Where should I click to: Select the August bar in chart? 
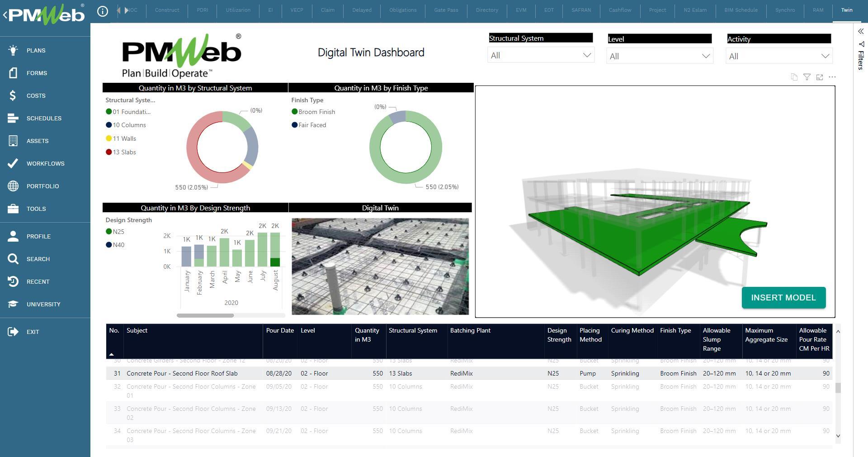(275, 249)
